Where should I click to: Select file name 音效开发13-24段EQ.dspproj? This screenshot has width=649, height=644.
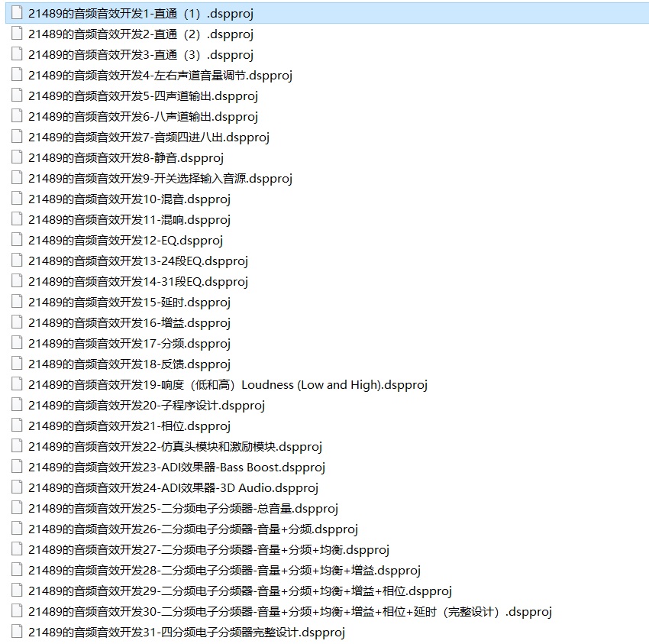(x=138, y=261)
